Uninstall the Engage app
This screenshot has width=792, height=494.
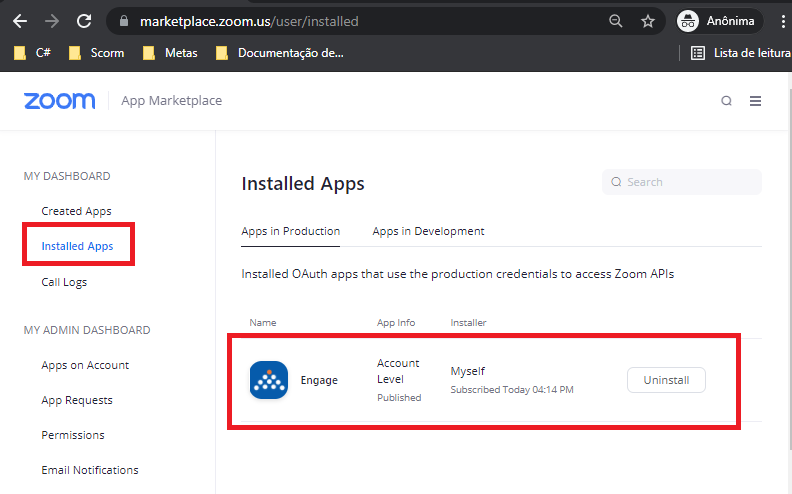point(666,380)
